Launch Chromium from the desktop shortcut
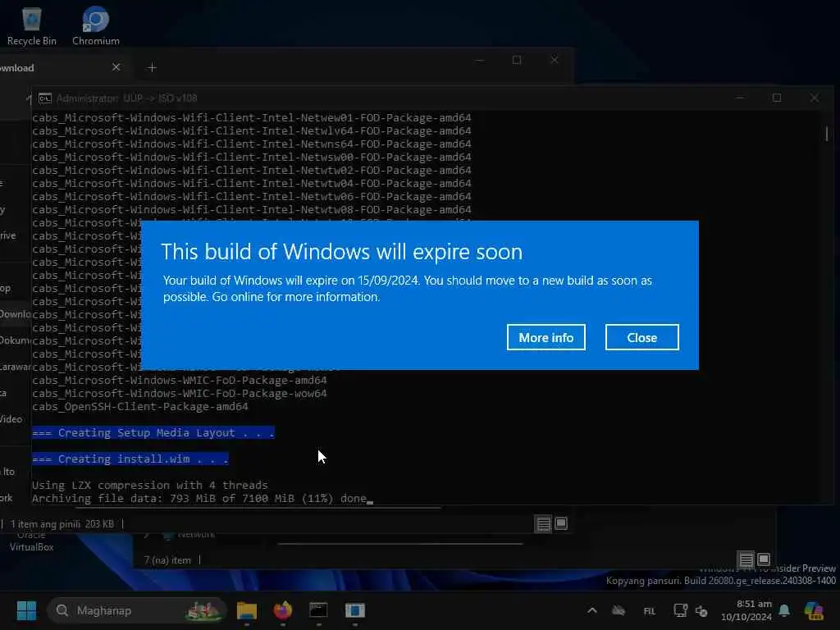This screenshot has width=840, height=630. (x=96, y=27)
